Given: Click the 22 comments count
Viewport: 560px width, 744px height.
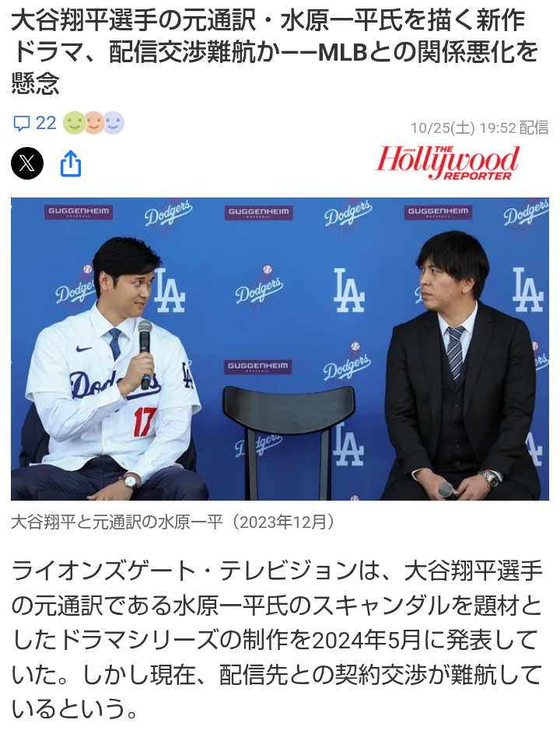Looking at the screenshot, I should click(46, 123).
